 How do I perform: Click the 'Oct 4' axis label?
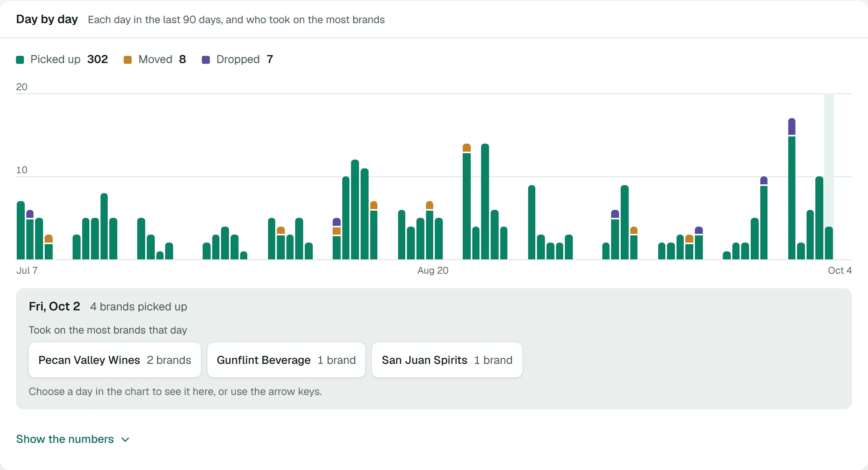click(x=840, y=271)
